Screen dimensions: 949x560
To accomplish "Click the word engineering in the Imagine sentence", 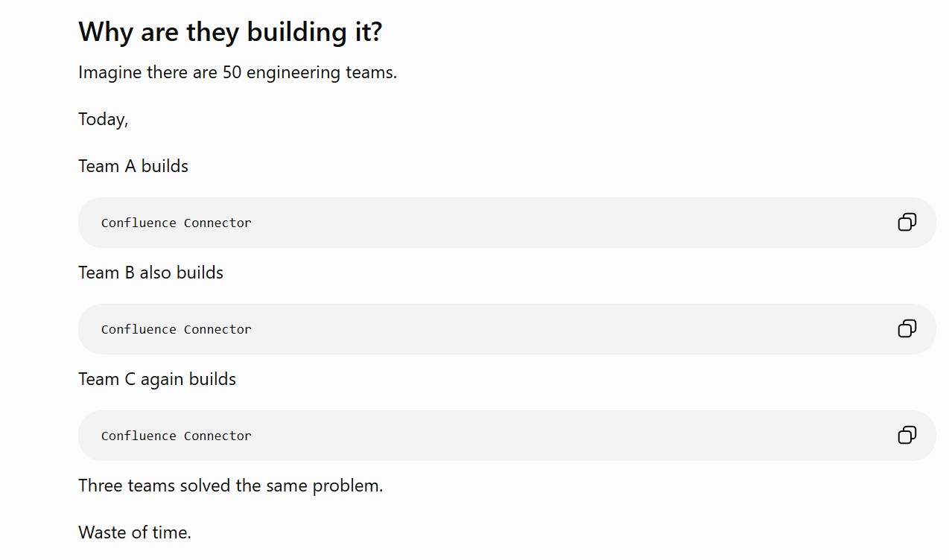I will click(293, 74).
